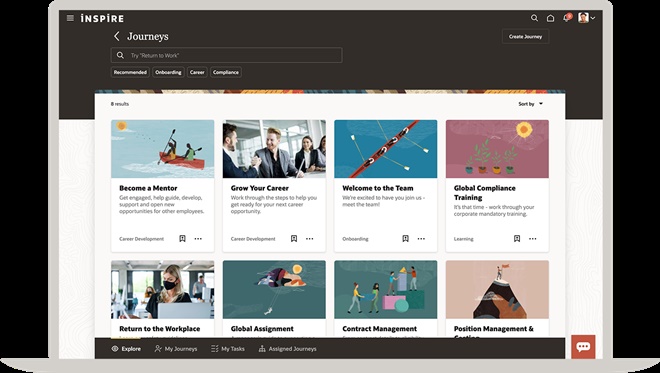Click the back arrow beside Journeys
This screenshot has height=373, width=660.
pyautogui.click(x=117, y=36)
